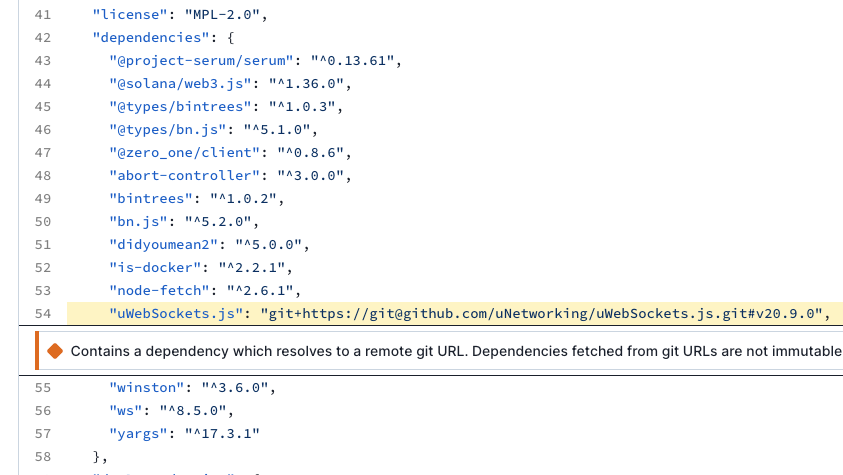The width and height of the screenshot is (843, 475).
Task: Click the "@types/bn.js" key
Action: 168,130
